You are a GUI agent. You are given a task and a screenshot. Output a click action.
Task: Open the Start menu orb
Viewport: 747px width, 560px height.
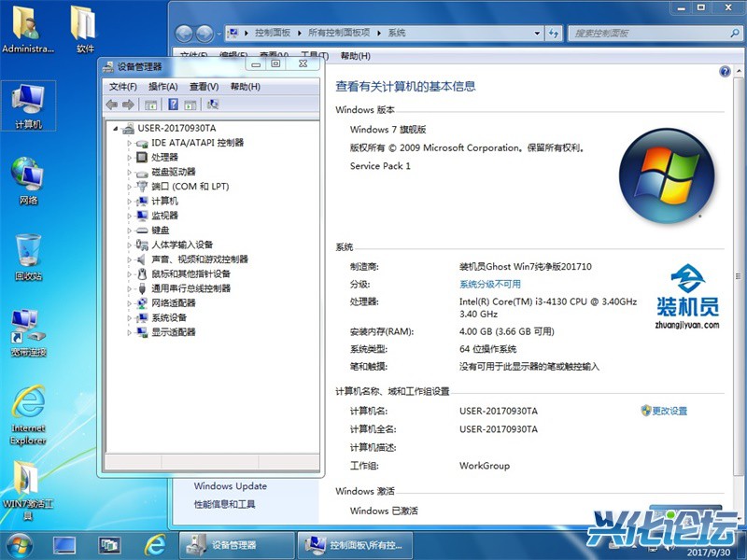pyautogui.click(x=19, y=546)
